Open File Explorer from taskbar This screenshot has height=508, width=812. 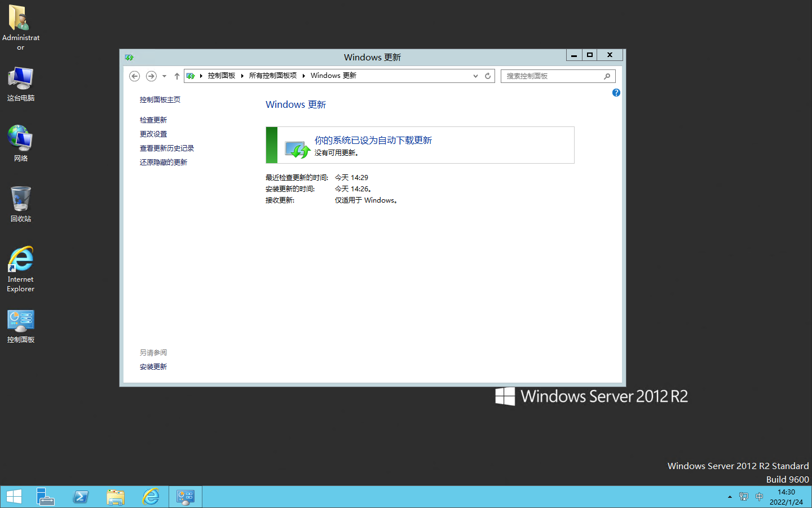pos(116,497)
